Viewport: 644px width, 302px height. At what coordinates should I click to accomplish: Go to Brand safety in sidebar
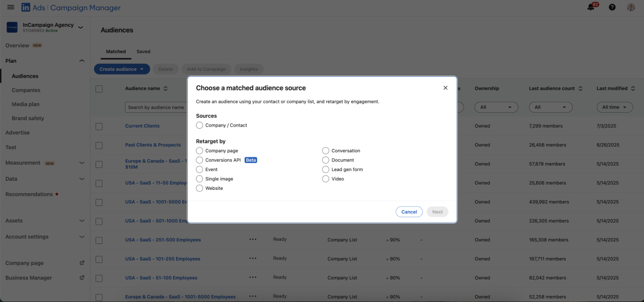tap(28, 119)
